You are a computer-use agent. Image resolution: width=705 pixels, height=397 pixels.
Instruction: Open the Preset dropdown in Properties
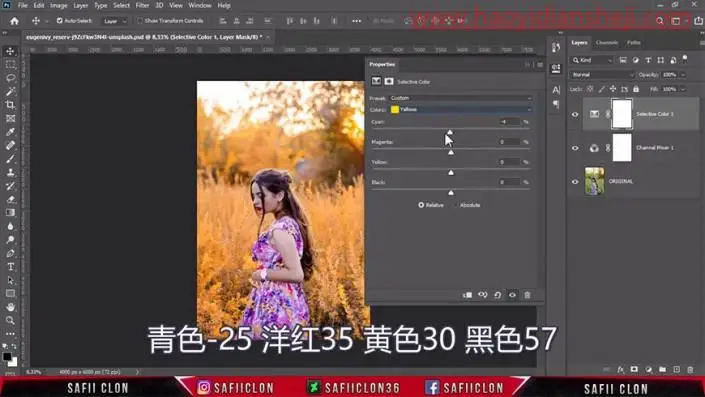(x=461, y=98)
